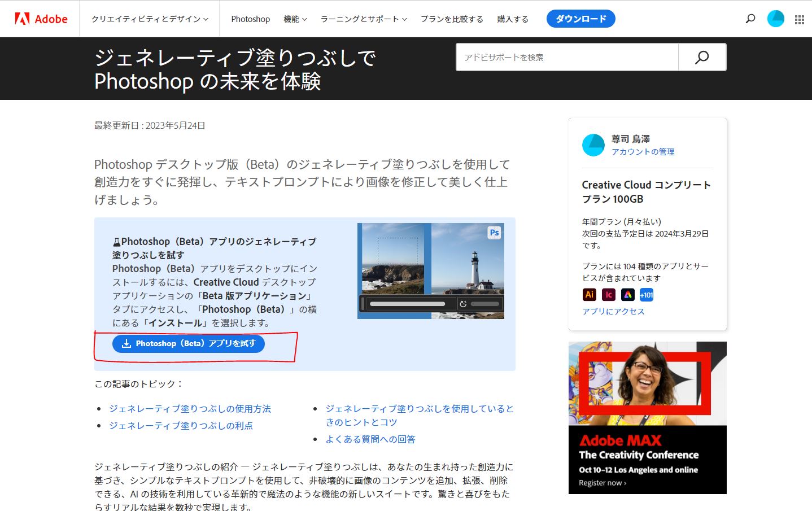Expand the クリエイティビティとデザイン menu
This screenshot has height=511, width=812.
click(150, 19)
